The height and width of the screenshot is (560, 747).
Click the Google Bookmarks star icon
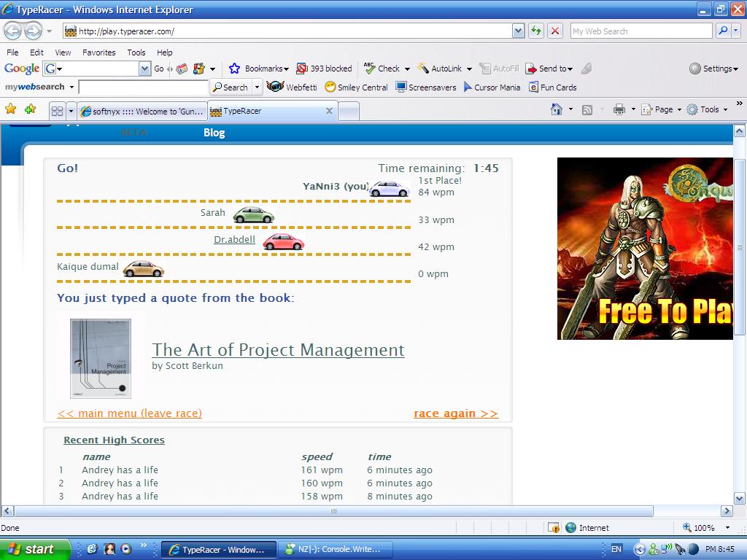coord(234,69)
